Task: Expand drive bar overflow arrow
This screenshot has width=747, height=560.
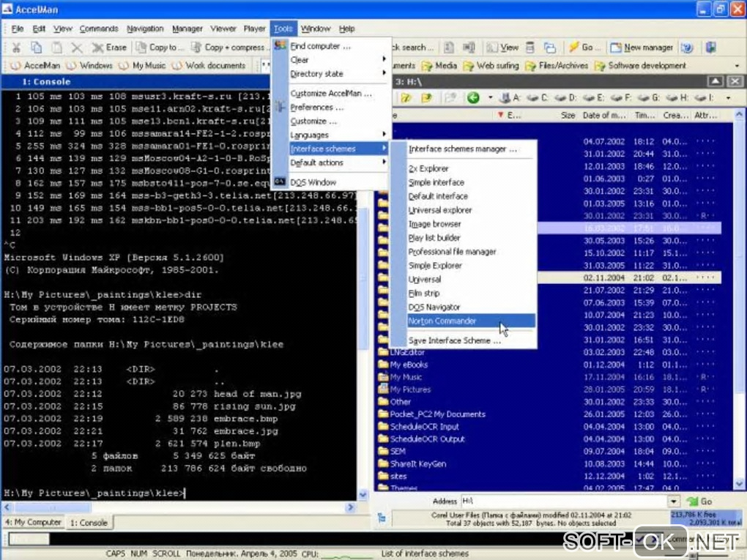Action: point(728,97)
